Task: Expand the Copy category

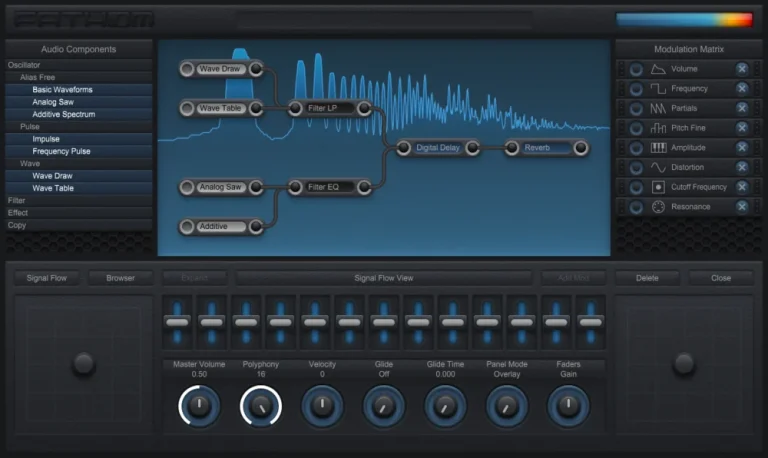Action: pyautogui.click(x=78, y=225)
